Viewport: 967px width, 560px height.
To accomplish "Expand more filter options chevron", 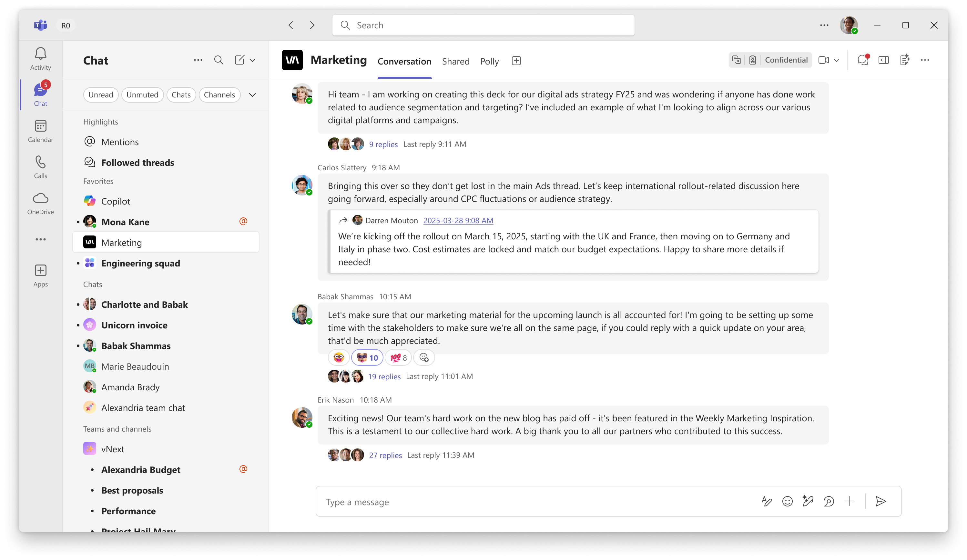I will (x=252, y=95).
